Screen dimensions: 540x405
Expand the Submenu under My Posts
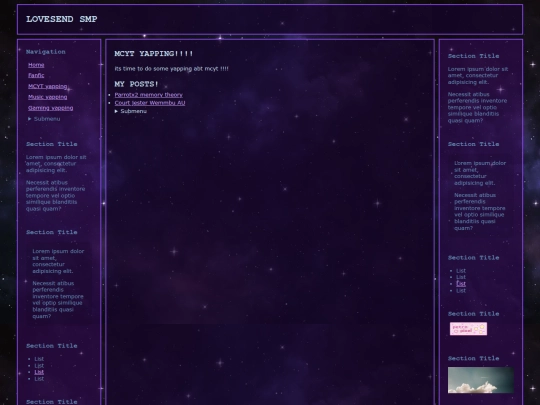click(131, 111)
